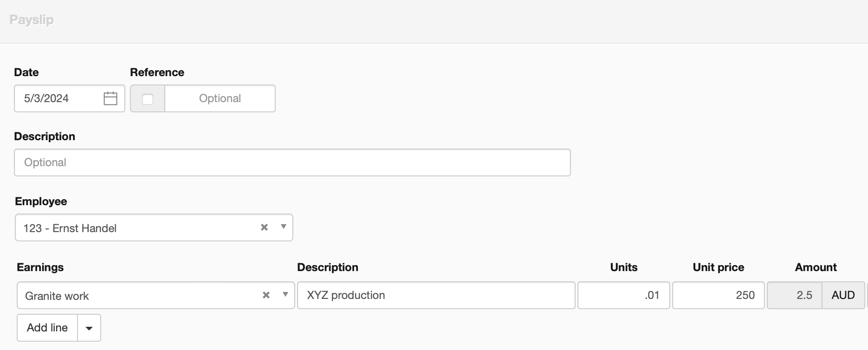Open the date picker calendar icon
This screenshot has height=350, width=868.
click(110, 98)
